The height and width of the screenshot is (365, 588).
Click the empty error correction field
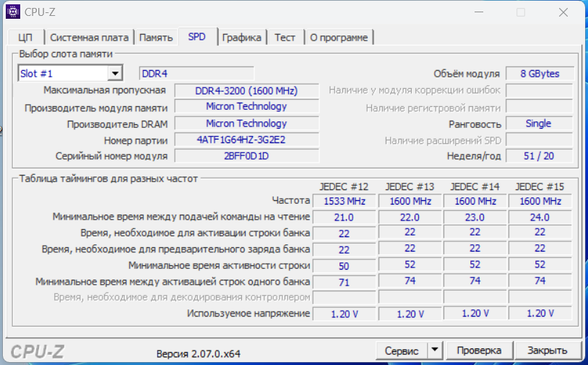pos(539,90)
